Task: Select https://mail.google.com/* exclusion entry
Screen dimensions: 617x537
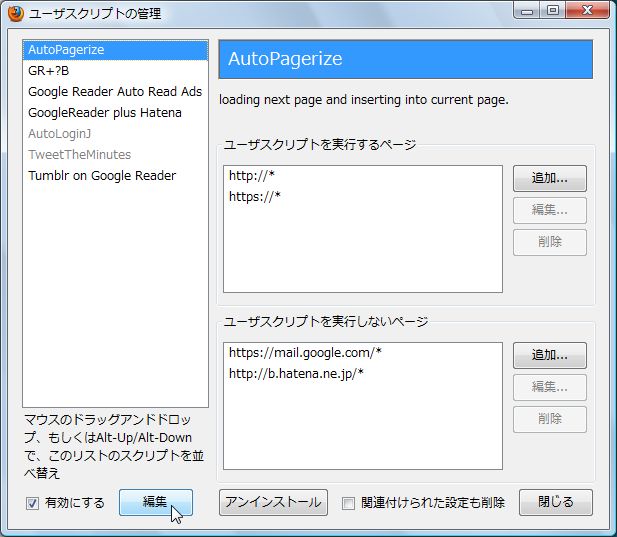Action: pyautogui.click(x=363, y=353)
